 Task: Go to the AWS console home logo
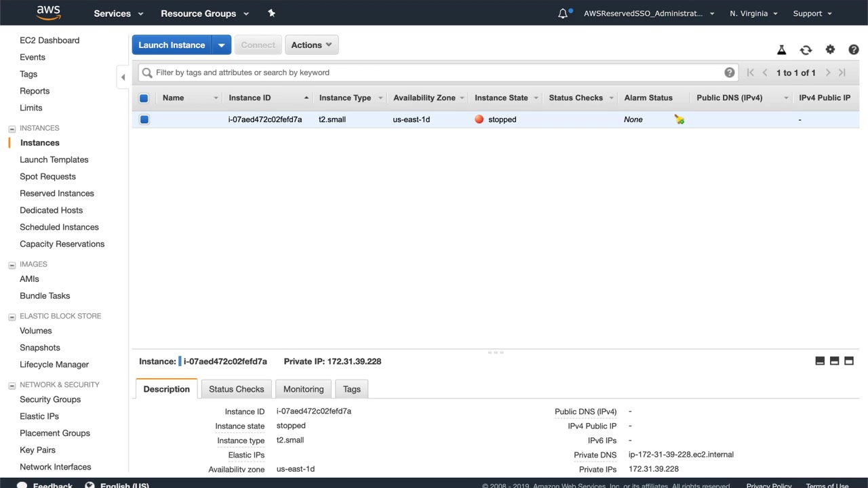(x=48, y=13)
